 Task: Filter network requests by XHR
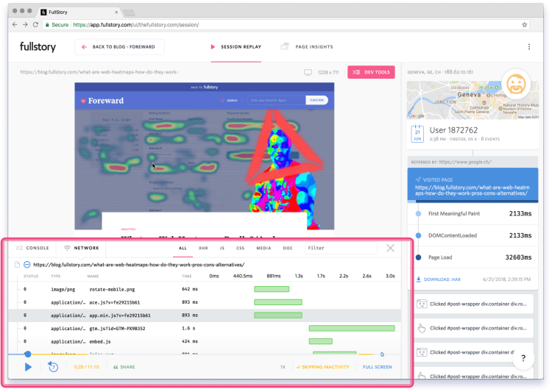(203, 248)
